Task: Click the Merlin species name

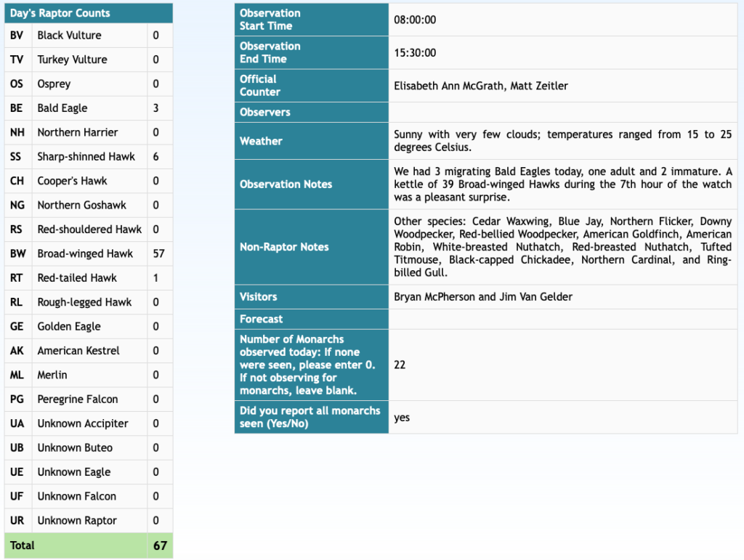Action: click(x=52, y=375)
